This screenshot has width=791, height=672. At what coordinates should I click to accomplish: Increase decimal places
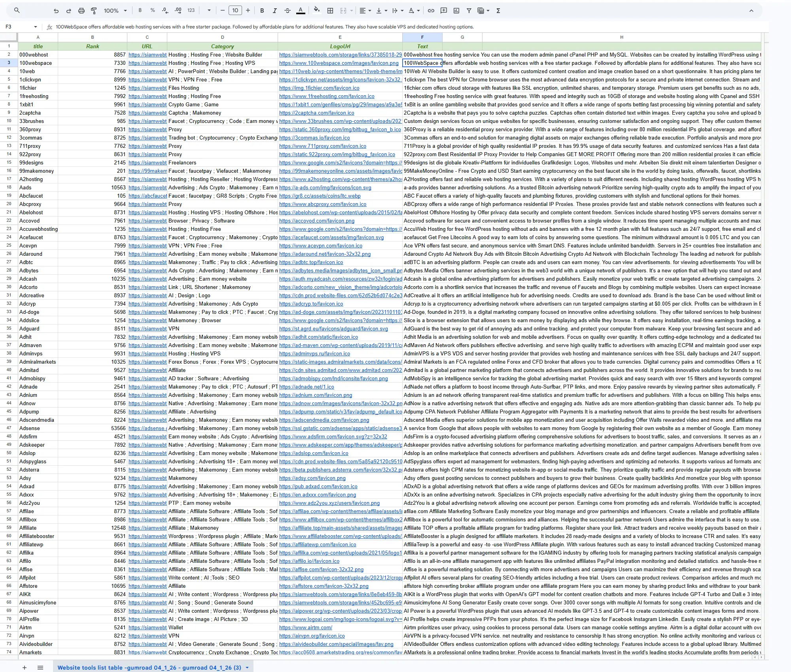click(x=178, y=11)
